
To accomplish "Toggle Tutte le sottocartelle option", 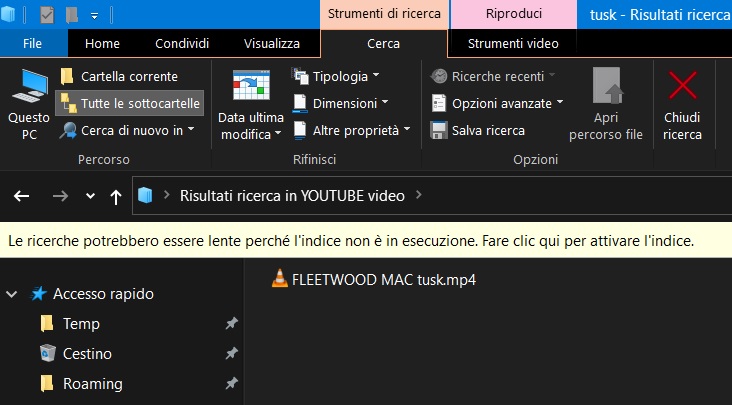I will click(x=130, y=103).
